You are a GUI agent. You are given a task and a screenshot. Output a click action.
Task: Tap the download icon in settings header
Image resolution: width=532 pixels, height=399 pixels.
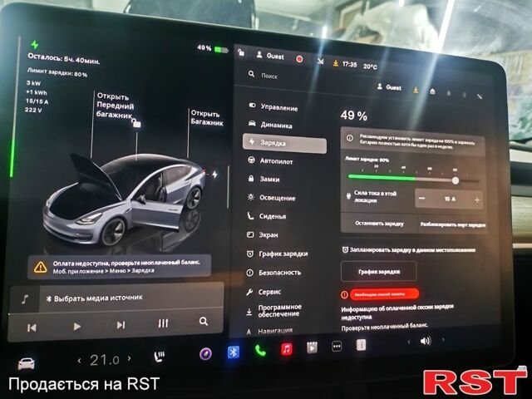point(416,90)
